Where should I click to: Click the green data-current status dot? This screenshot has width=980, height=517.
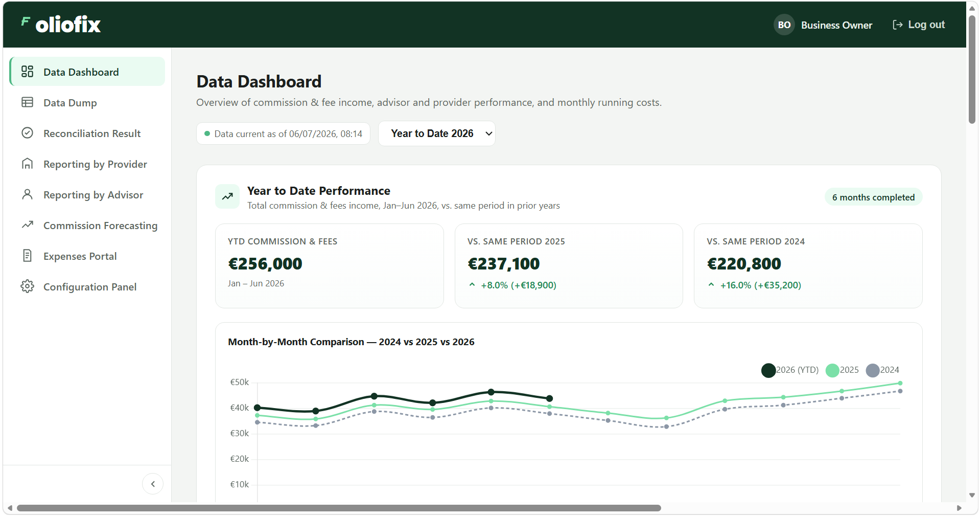pos(207,133)
